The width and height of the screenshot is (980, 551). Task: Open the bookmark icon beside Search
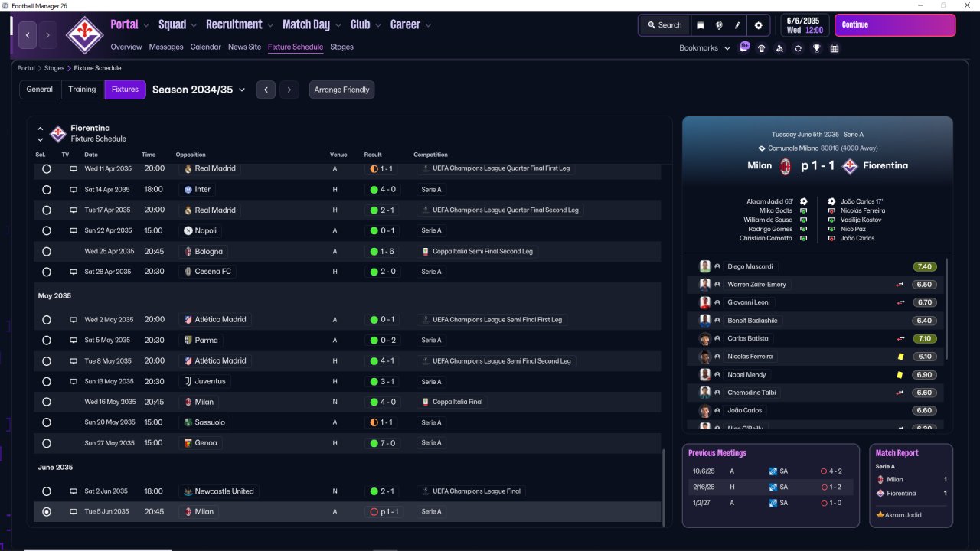(x=701, y=25)
